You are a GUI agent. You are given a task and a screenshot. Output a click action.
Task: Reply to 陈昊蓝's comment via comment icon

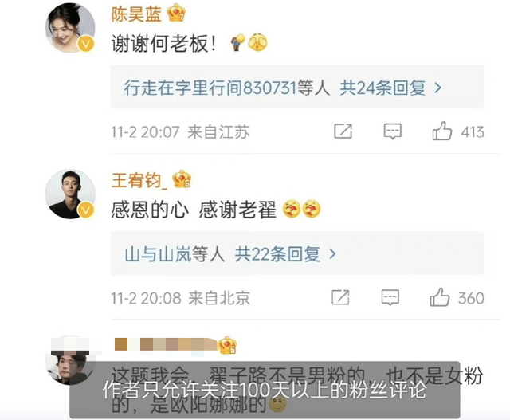[393, 131]
